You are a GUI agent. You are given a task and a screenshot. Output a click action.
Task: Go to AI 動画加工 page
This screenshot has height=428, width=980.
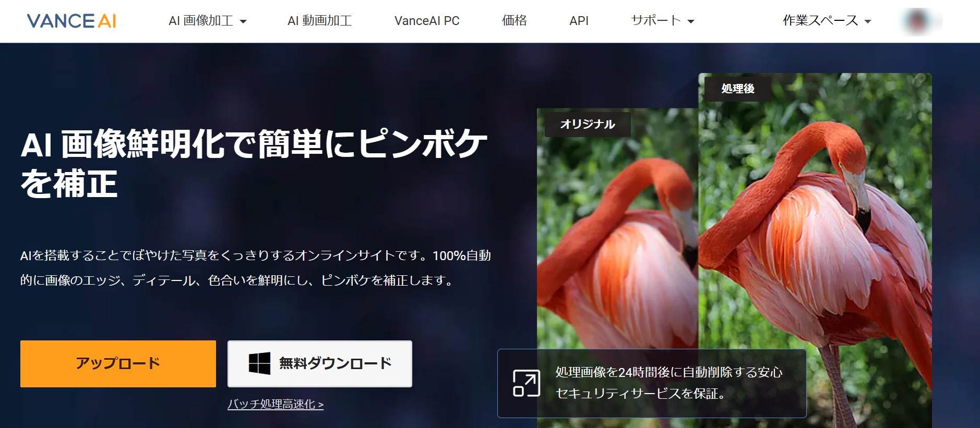[x=319, y=21]
